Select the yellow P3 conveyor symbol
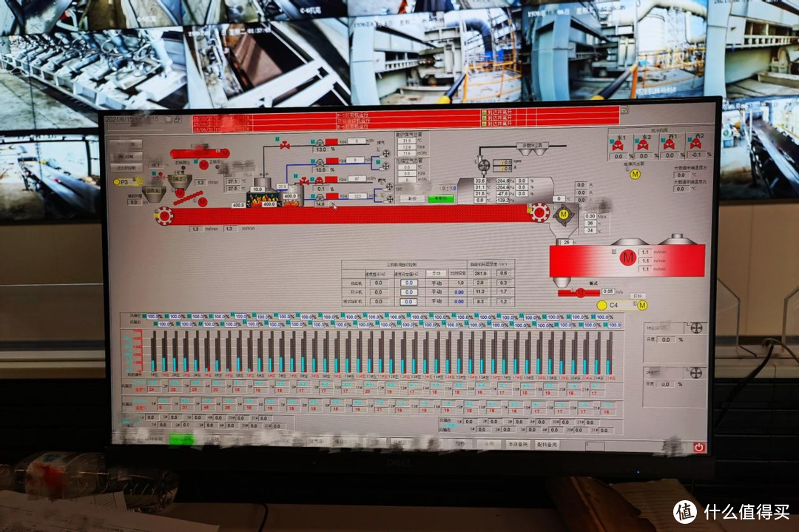 pyautogui.click(x=129, y=182)
